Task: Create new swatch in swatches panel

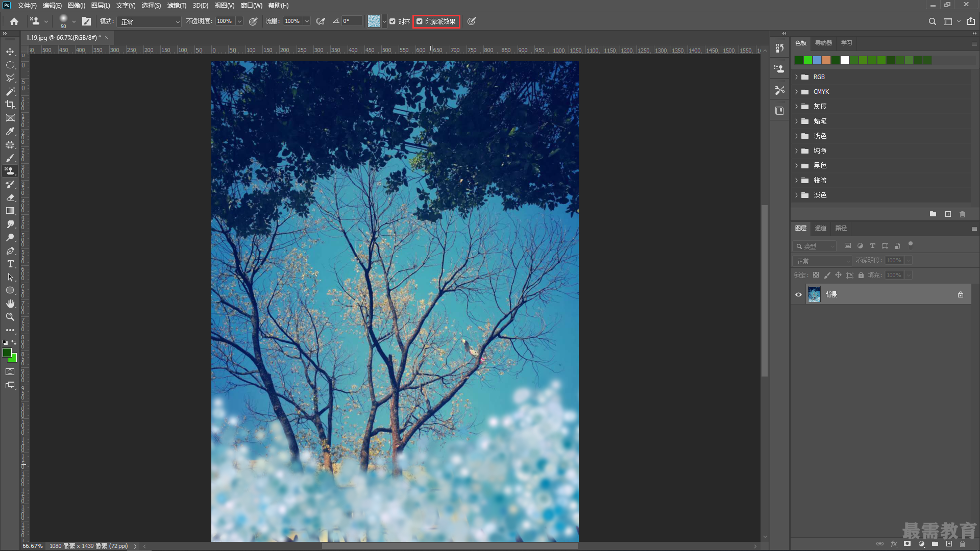Action: [948, 214]
